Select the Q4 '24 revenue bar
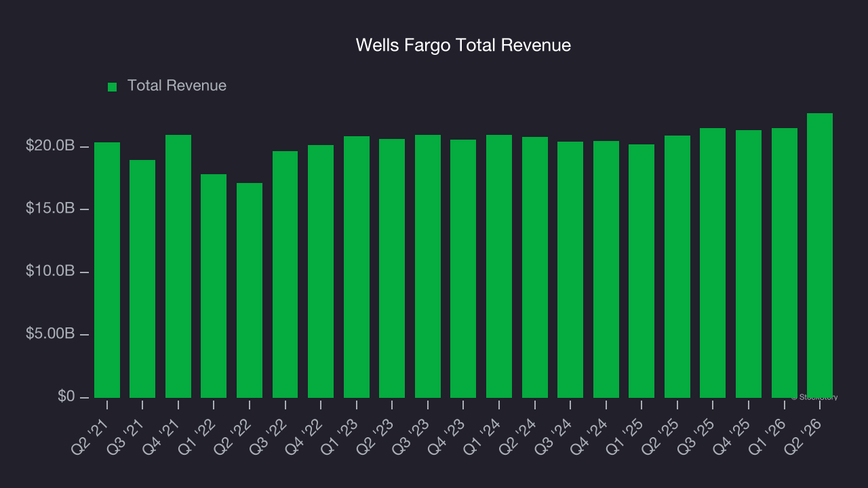The height and width of the screenshot is (488, 868). (606, 269)
